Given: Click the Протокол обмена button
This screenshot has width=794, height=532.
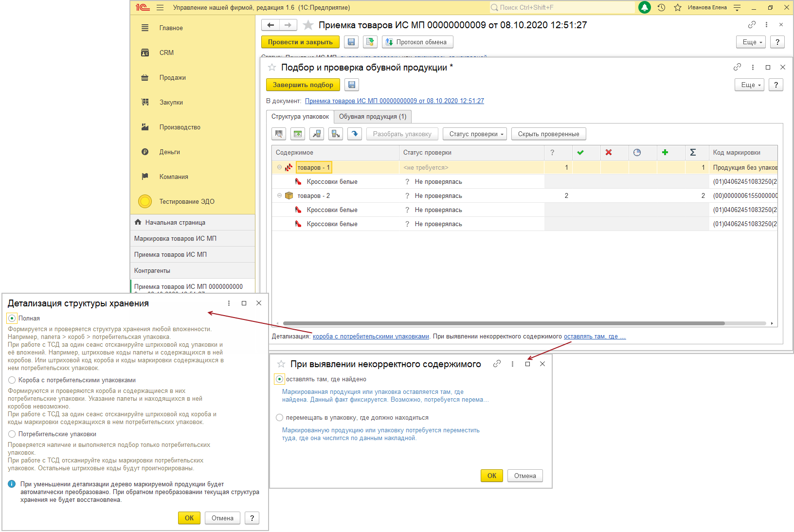Looking at the screenshot, I should tap(417, 42).
